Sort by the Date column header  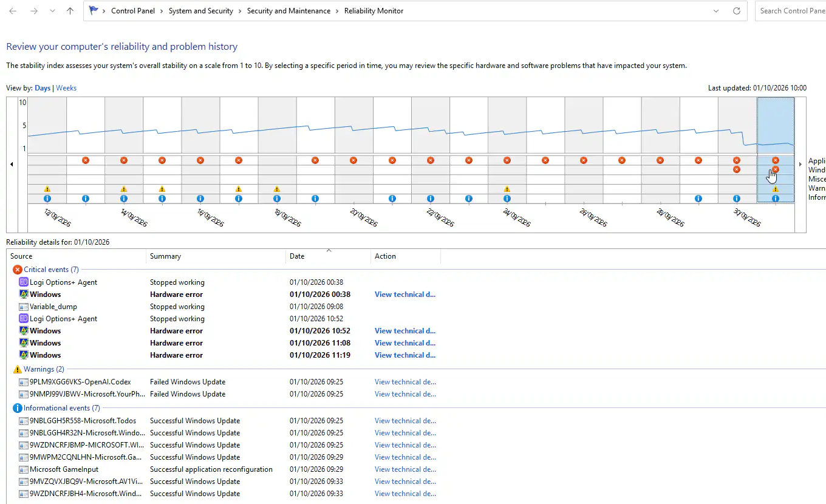pyautogui.click(x=328, y=256)
